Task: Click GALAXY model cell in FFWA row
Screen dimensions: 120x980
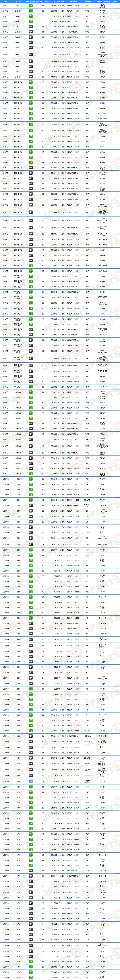Action: tap(18, 32)
